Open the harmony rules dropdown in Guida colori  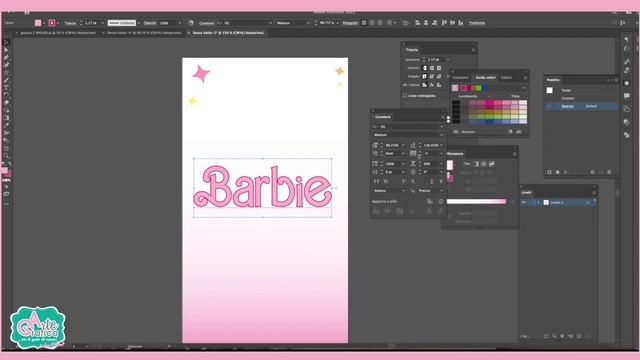(524, 88)
